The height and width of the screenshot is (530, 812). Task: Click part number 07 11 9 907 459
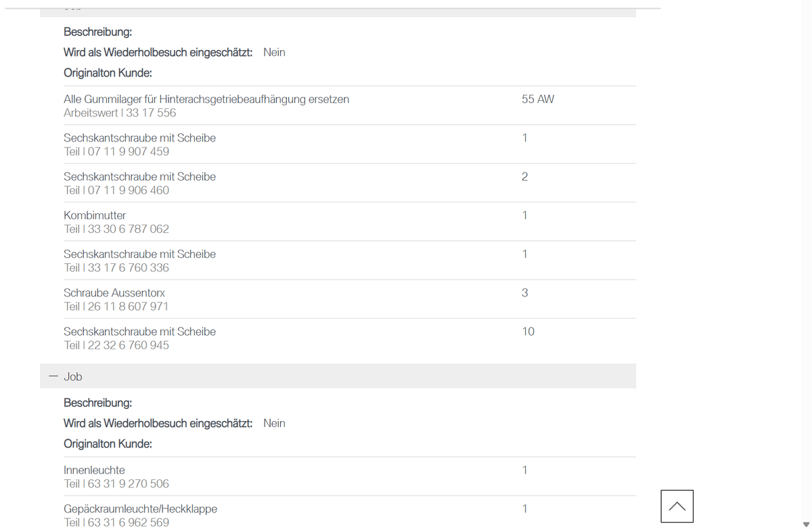(129, 152)
